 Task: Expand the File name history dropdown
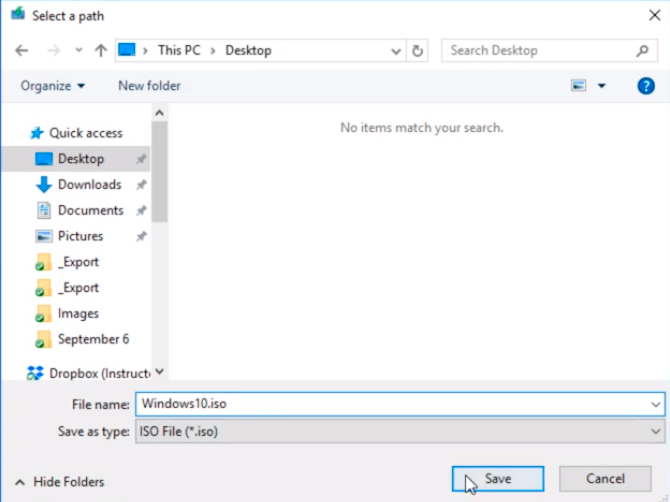coord(655,404)
